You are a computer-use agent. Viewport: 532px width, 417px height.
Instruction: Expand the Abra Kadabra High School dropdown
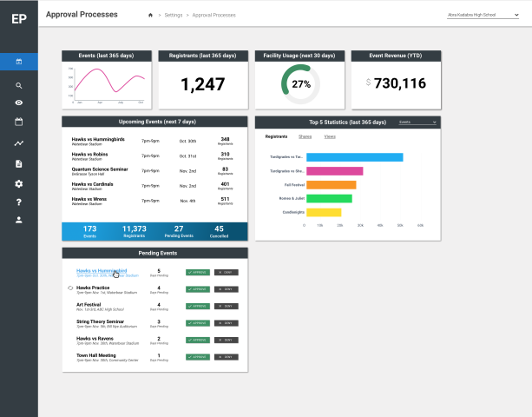point(483,15)
